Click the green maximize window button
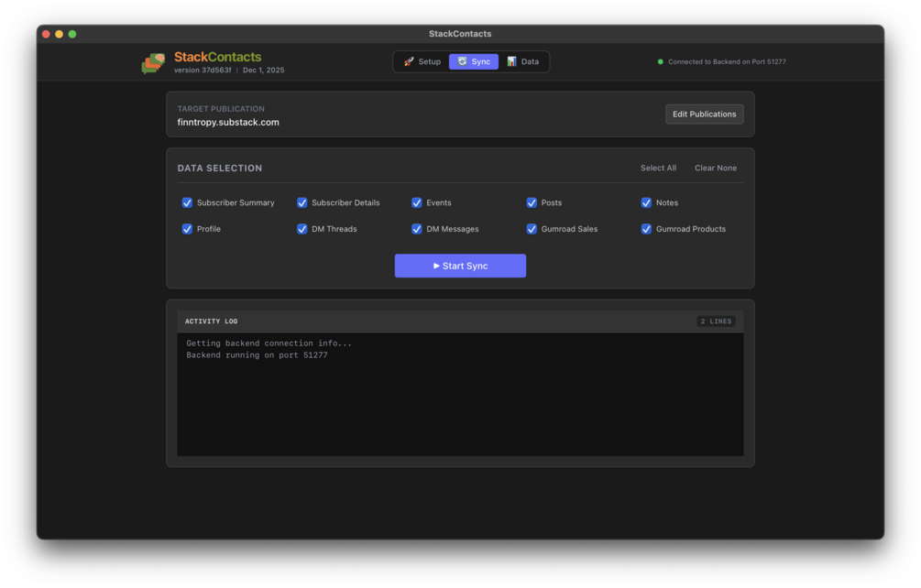This screenshot has height=588, width=921. pos(72,34)
